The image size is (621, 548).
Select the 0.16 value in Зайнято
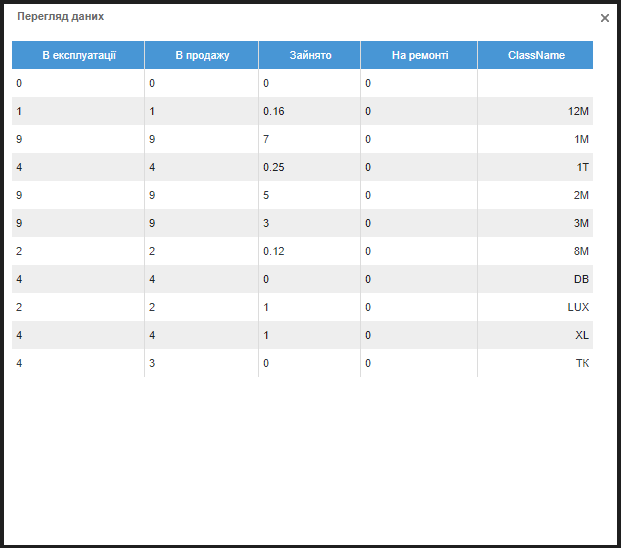coord(274,111)
